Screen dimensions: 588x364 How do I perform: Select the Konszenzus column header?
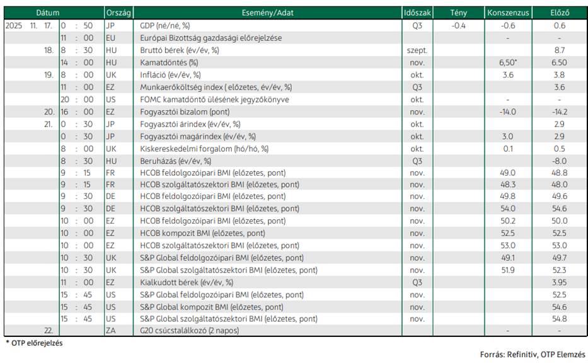click(x=508, y=13)
